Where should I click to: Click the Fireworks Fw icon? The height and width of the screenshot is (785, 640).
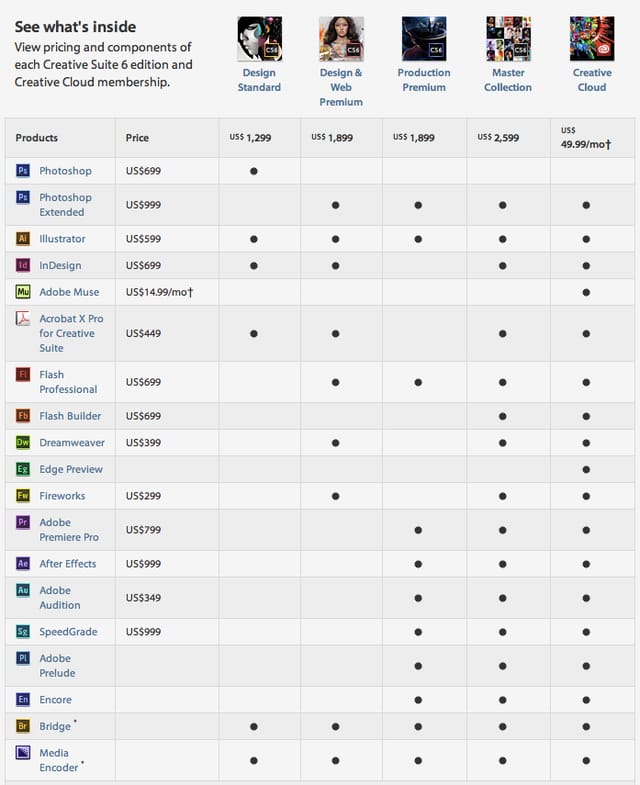[23, 496]
